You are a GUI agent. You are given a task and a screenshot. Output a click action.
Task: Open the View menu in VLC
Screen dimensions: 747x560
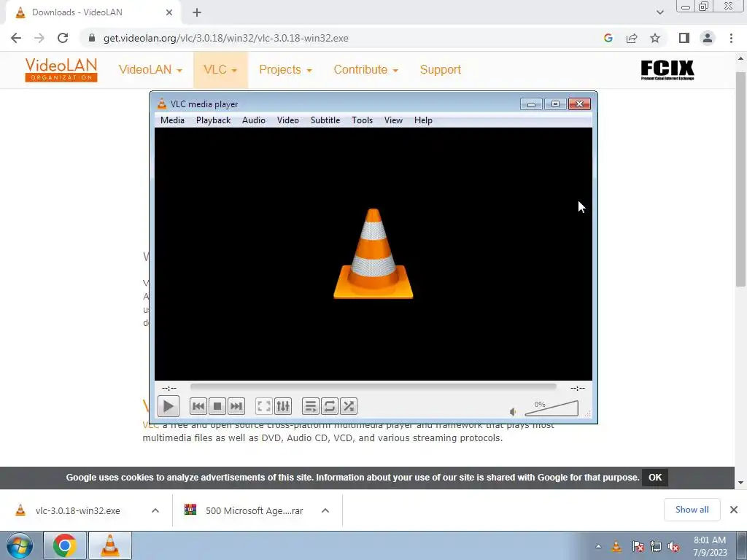[393, 120]
